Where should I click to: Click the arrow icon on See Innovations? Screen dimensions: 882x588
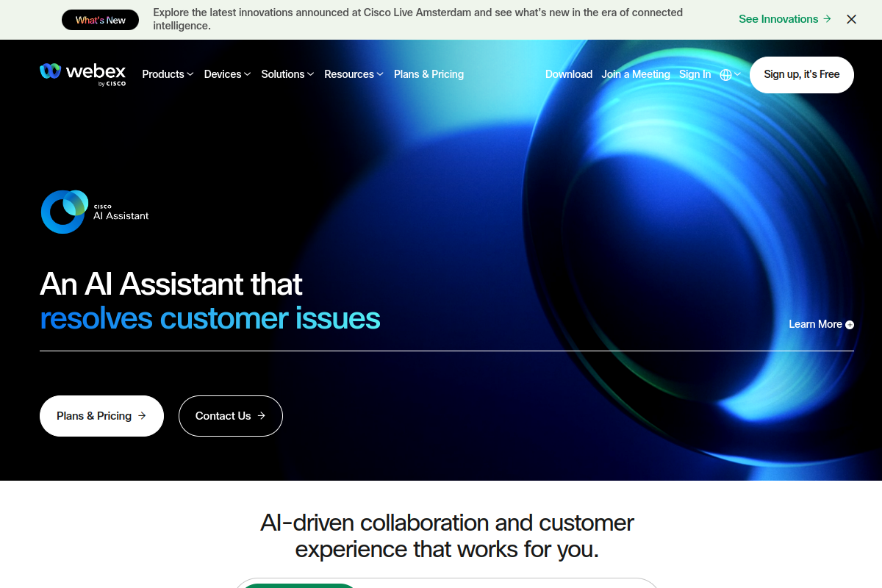tap(827, 19)
